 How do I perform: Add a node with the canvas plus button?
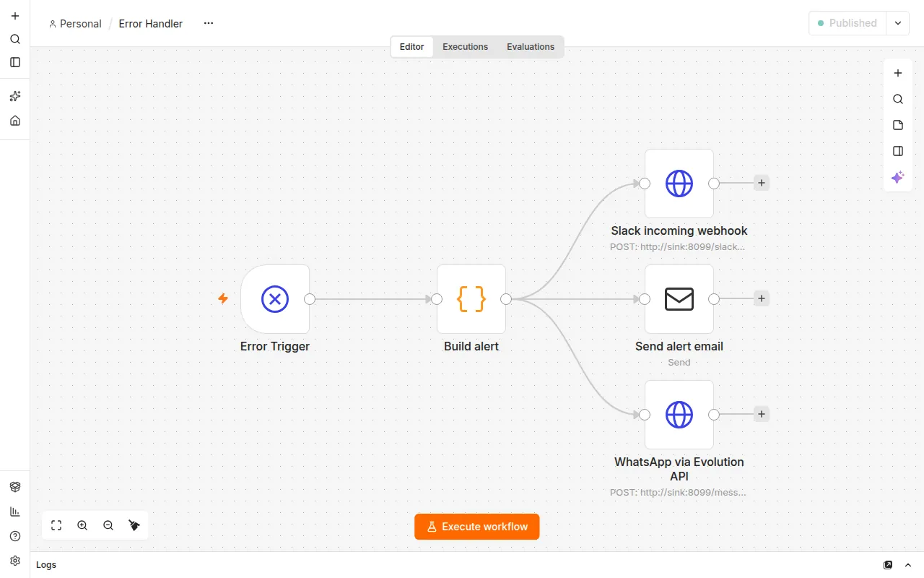(898, 73)
